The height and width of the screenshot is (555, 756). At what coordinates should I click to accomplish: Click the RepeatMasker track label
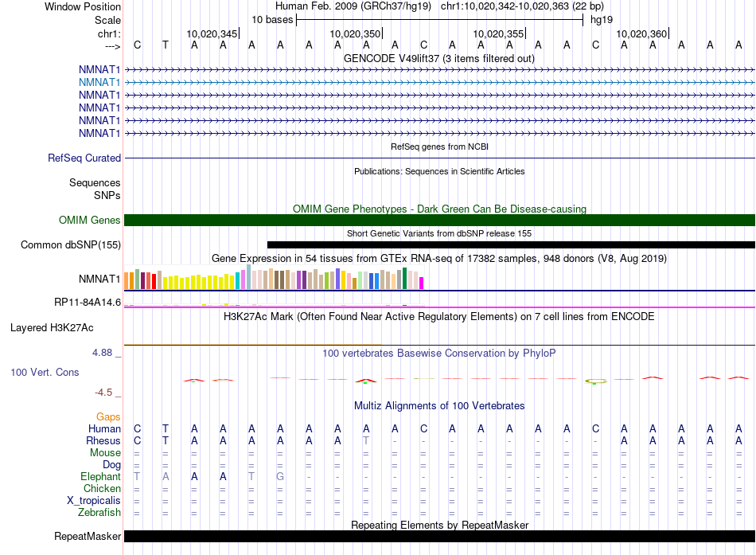(x=88, y=536)
